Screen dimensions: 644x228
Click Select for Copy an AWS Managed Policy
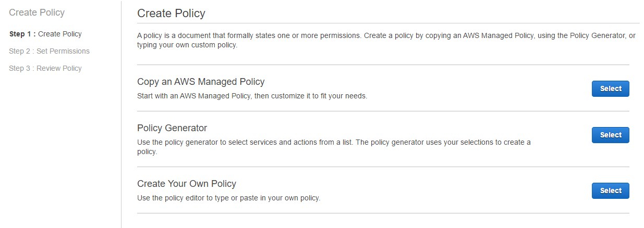click(610, 89)
